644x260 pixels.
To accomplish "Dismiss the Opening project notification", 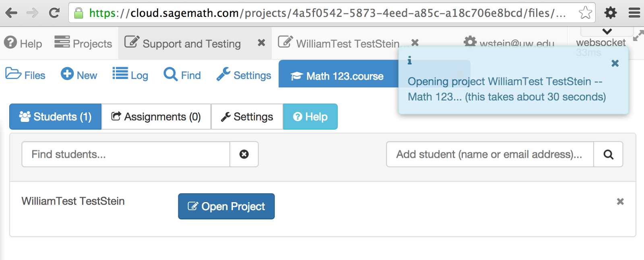I will pyautogui.click(x=615, y=63).
